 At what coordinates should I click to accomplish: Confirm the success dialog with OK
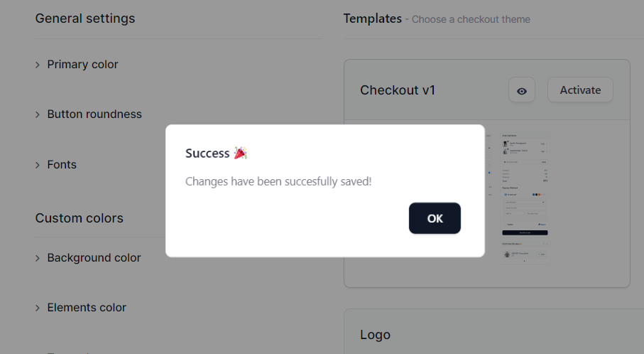(x=435, y=218)
